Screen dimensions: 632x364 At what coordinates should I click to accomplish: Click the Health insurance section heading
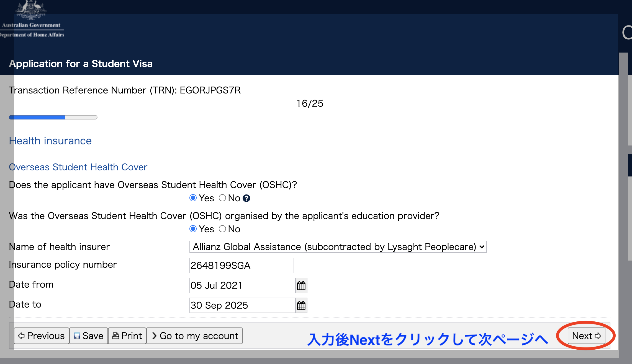pos(50,141)
